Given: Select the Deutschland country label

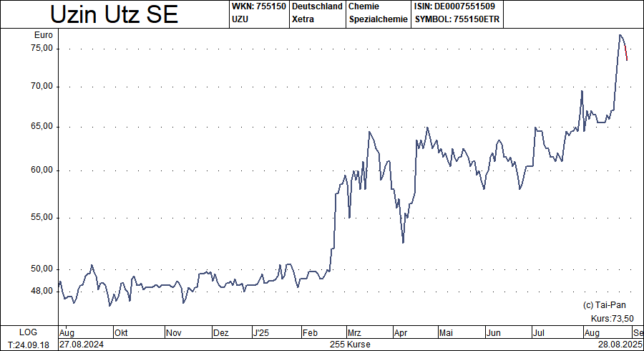Looking at the screenshot, I should (x=317, y=6).
